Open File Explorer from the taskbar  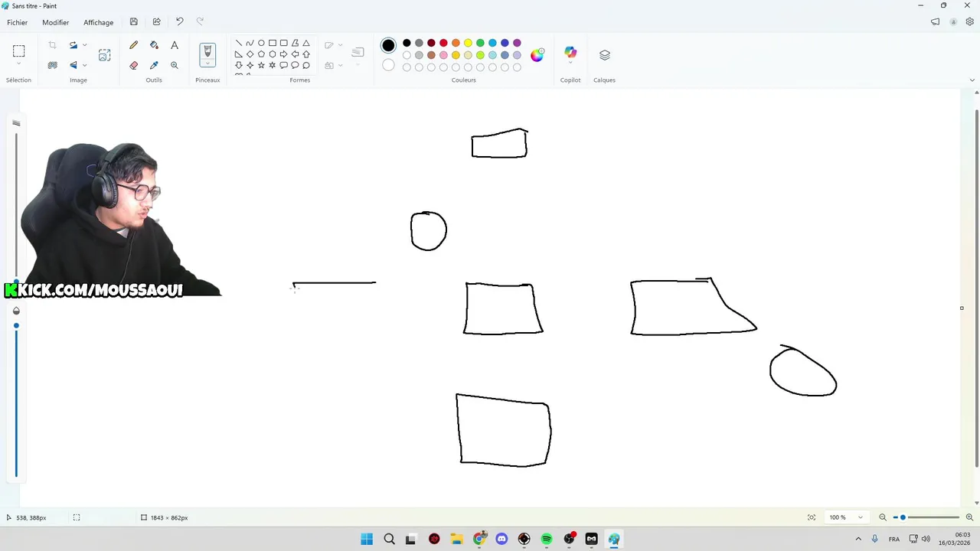(x=456, y=540)
